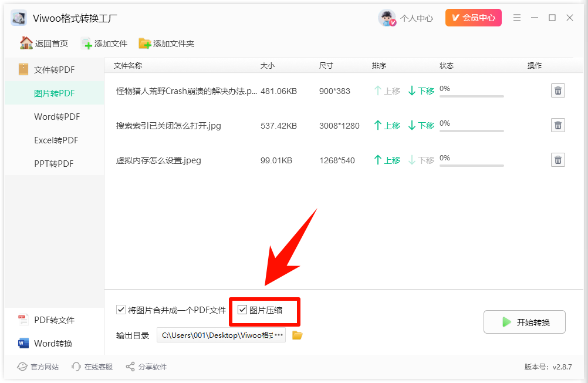
Task: Open the hamburger menu icon
Action: click(517, 18)
